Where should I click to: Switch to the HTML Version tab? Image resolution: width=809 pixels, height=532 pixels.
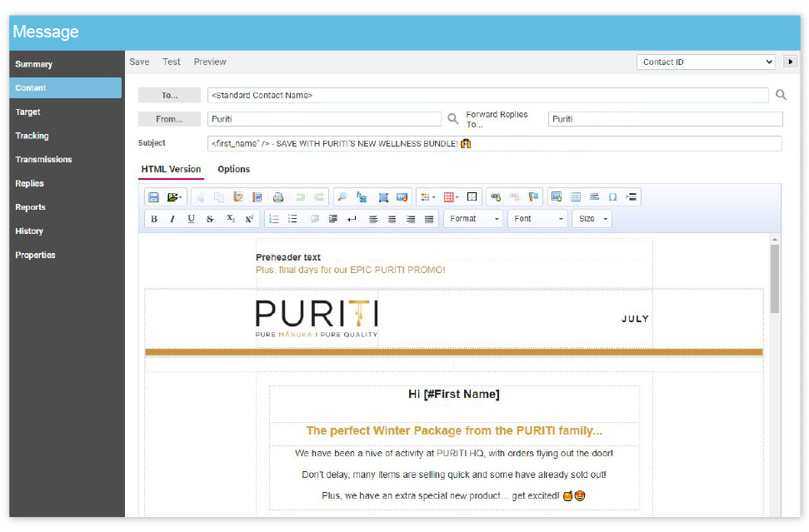tap(172, 169)
